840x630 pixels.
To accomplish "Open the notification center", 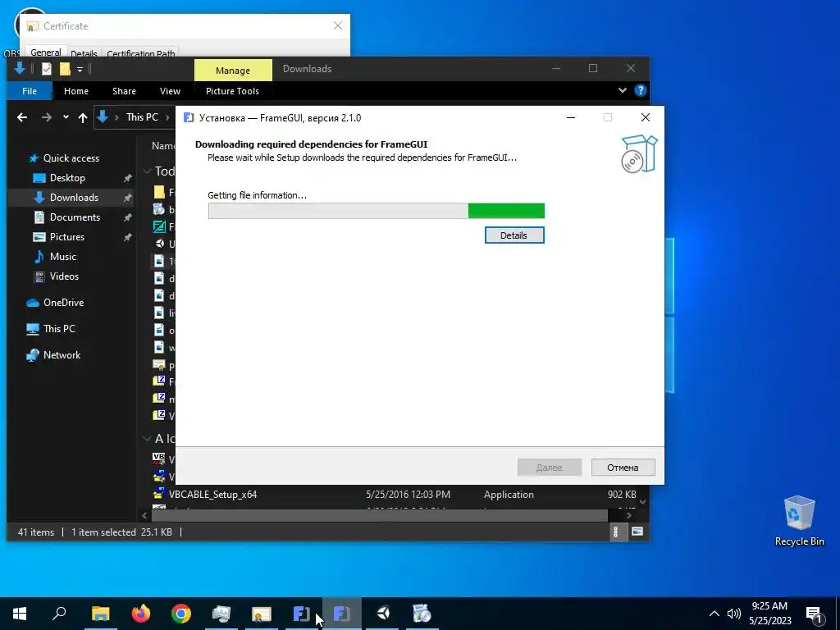I will [x=815, y=614].
